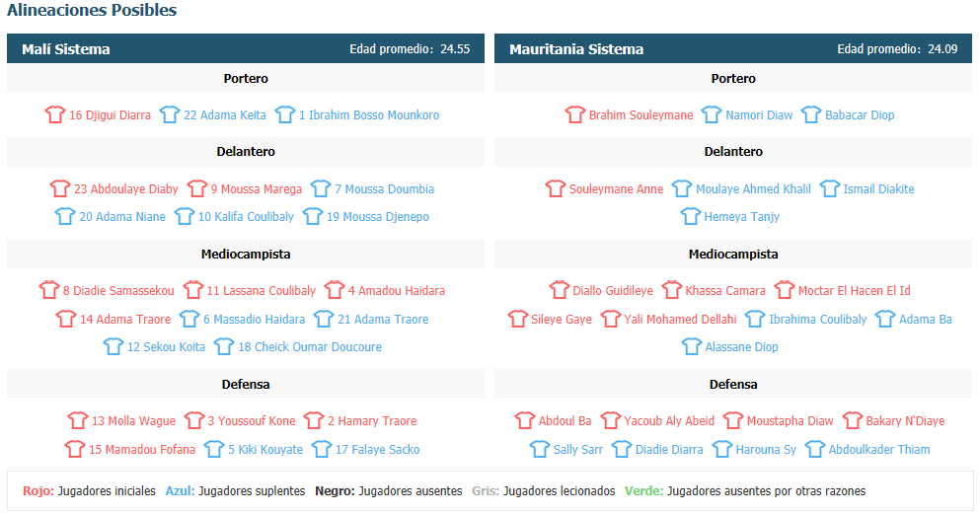
Task: Open player link Yali Mohamed Dellahi
Action: 680,320
